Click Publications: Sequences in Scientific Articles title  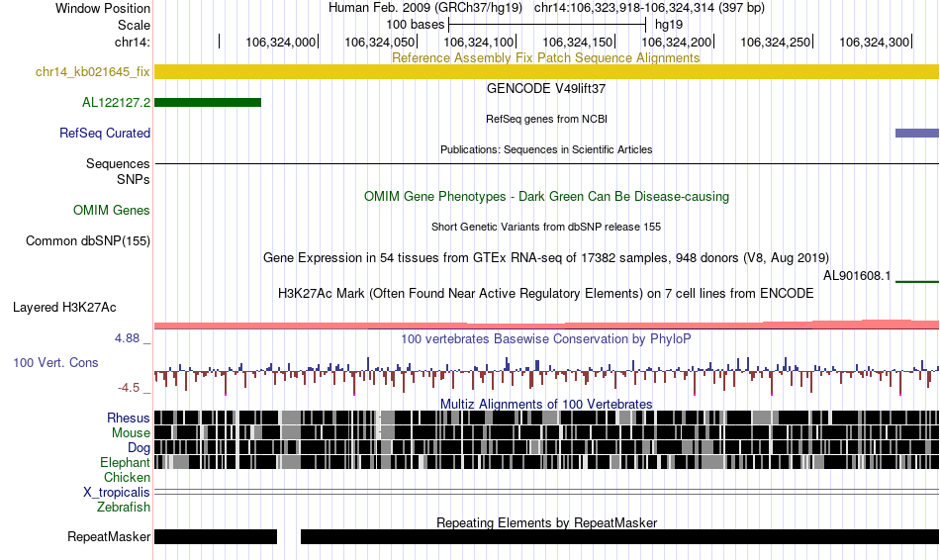(x=546, y=149)
